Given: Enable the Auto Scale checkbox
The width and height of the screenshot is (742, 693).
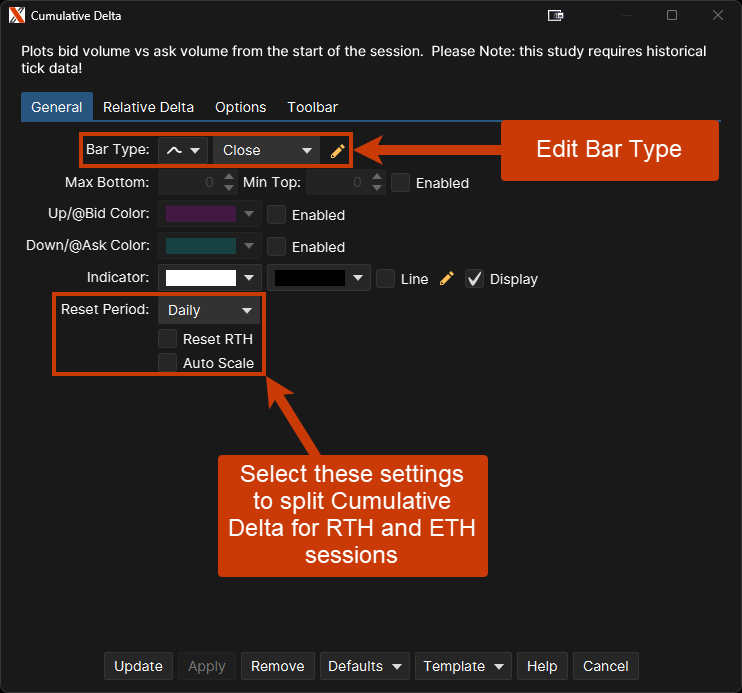Looking at the screenshot, I should (x=168, y=363).
